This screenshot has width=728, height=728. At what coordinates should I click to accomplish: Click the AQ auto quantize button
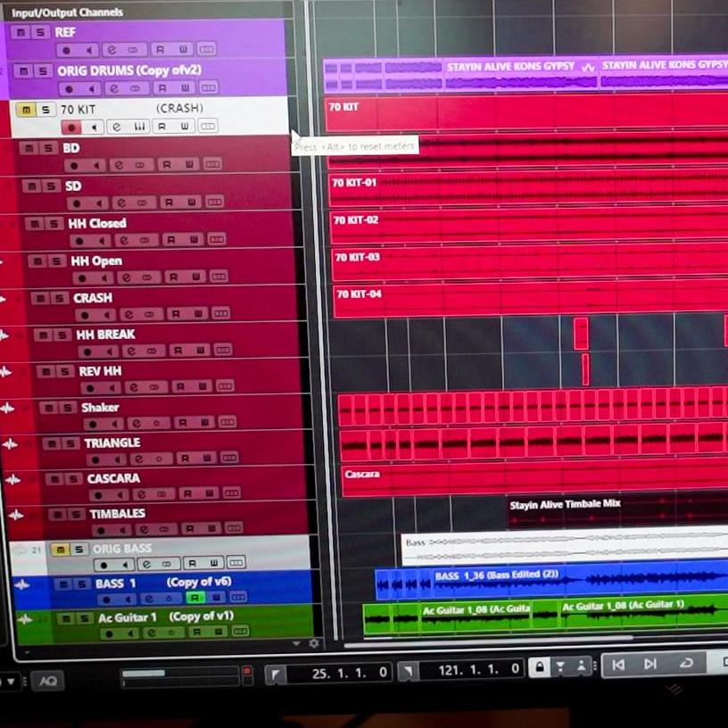tap(48, 681)
